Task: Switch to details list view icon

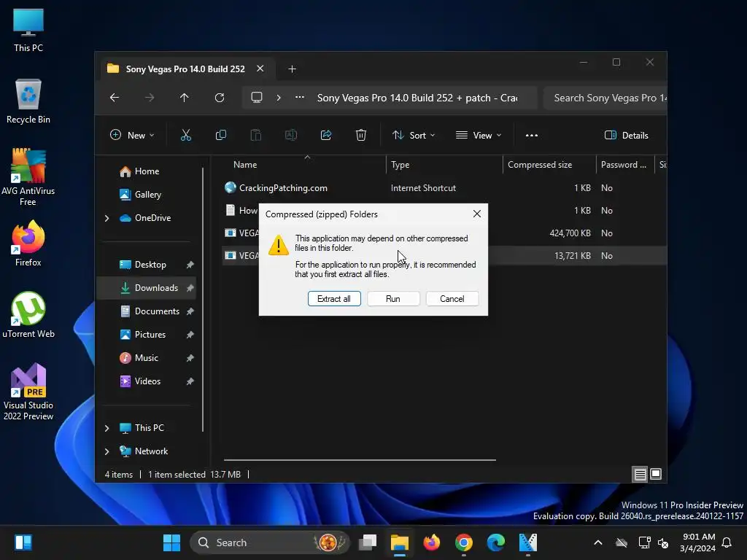Action: [640, 474]
